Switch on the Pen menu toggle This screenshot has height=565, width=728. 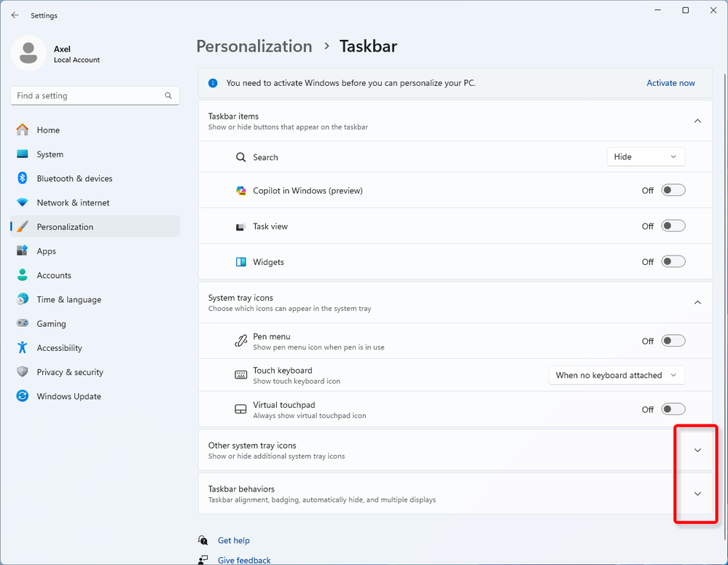[673, 341]
